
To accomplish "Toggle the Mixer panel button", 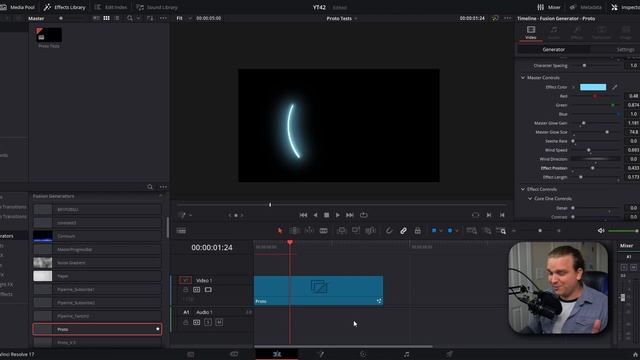I will [549, 7].
